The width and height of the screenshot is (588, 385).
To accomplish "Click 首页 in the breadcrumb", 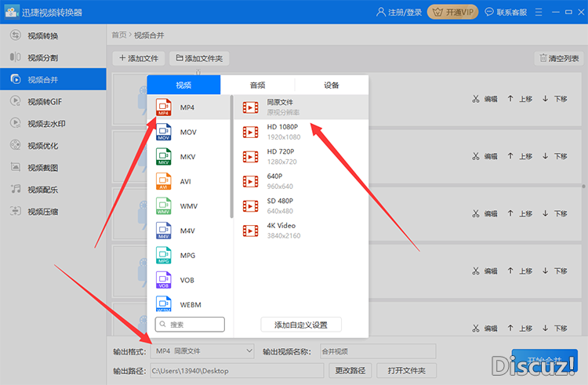I will tap(119, 35).
